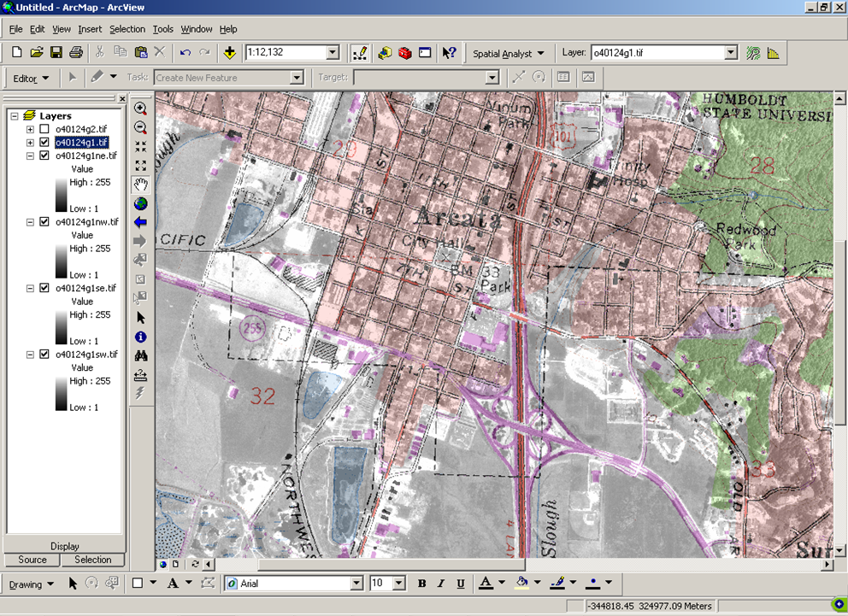Go back to previous extent arrow
848x616 pixels.
click(141, 222)
